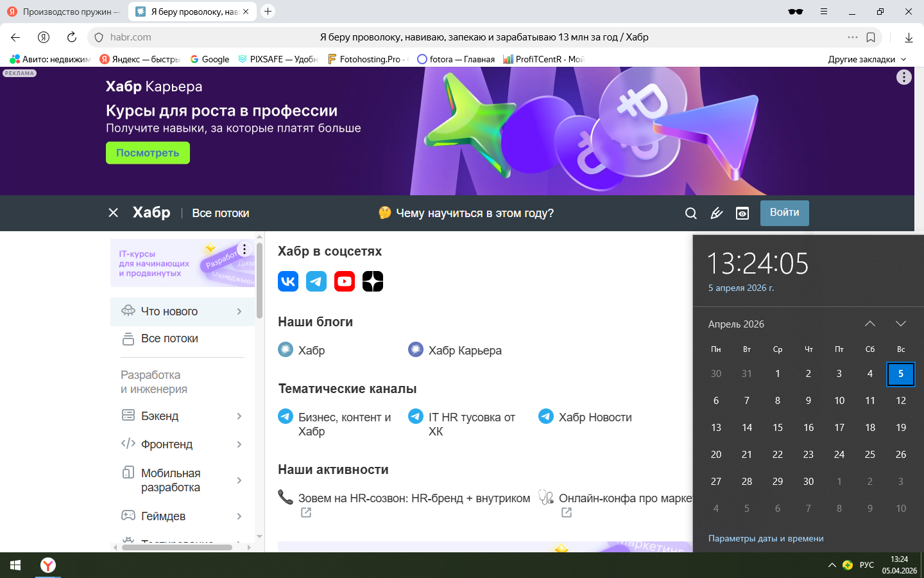Expand the Фронтенд section chevron
Viewport: 924px width, 578px height.
[239, 444]
